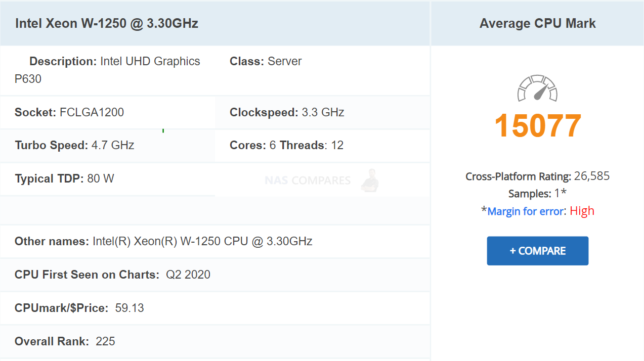Click the + COMPARE button
Viewport: 644px width, 361px height.
pos(537,251)
